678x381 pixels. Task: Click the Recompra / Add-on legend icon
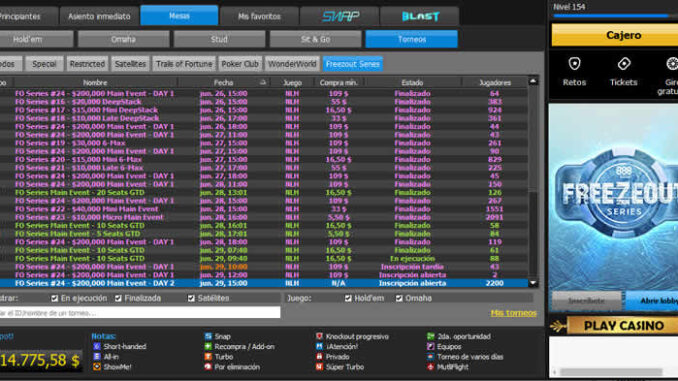[208, 346]
